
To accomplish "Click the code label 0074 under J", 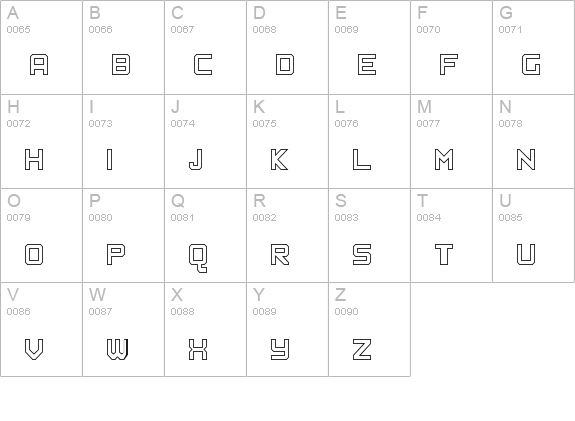I will tap(183, 124).
